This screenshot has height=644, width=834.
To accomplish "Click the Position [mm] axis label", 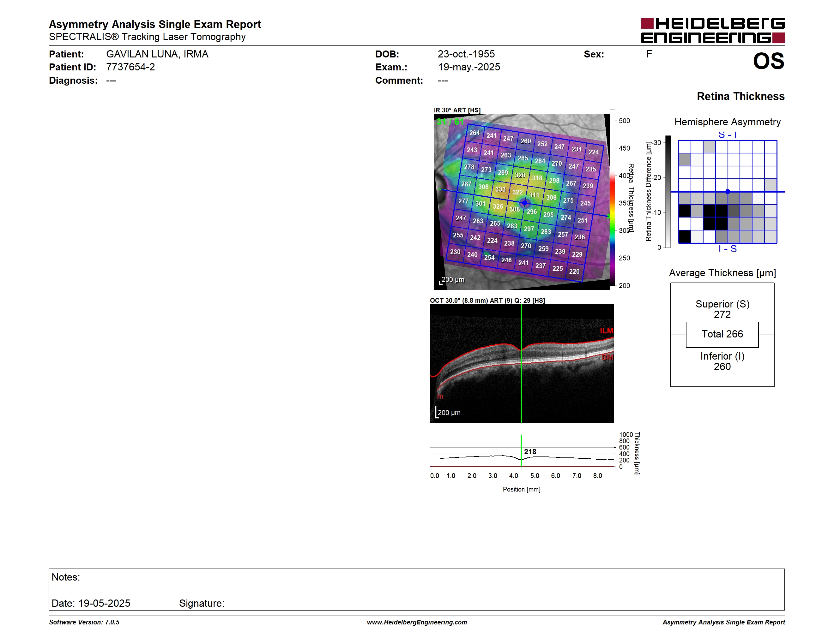I will (x=521, y=490).
